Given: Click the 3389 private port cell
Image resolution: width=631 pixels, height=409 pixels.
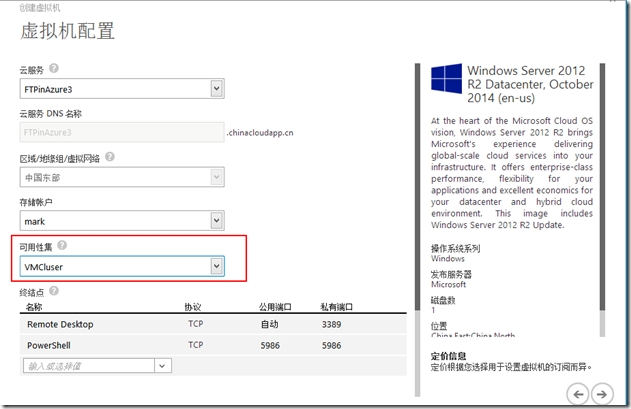Looking at the screenshot, I should click(x=331, y=324).
